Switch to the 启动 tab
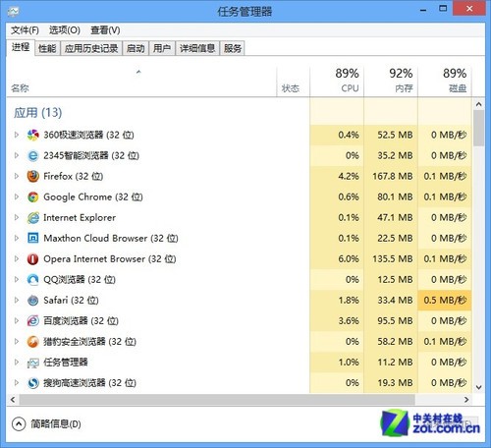491x448 pixels. (x=136, y=48)
